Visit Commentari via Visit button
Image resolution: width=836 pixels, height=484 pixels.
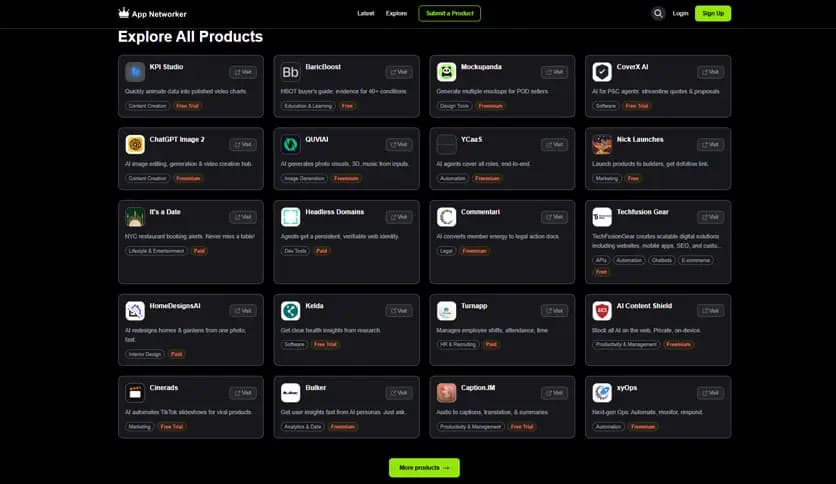[x=554, y=217]
